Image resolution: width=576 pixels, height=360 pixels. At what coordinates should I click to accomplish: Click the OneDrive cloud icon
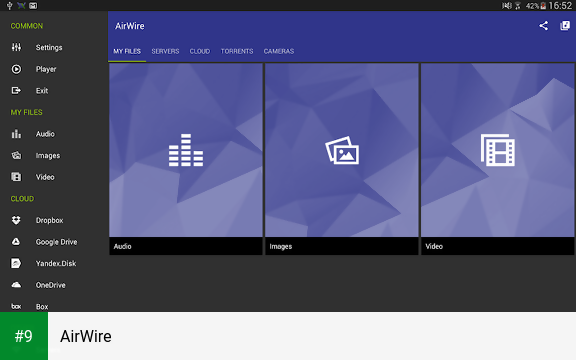pos(16,285)
